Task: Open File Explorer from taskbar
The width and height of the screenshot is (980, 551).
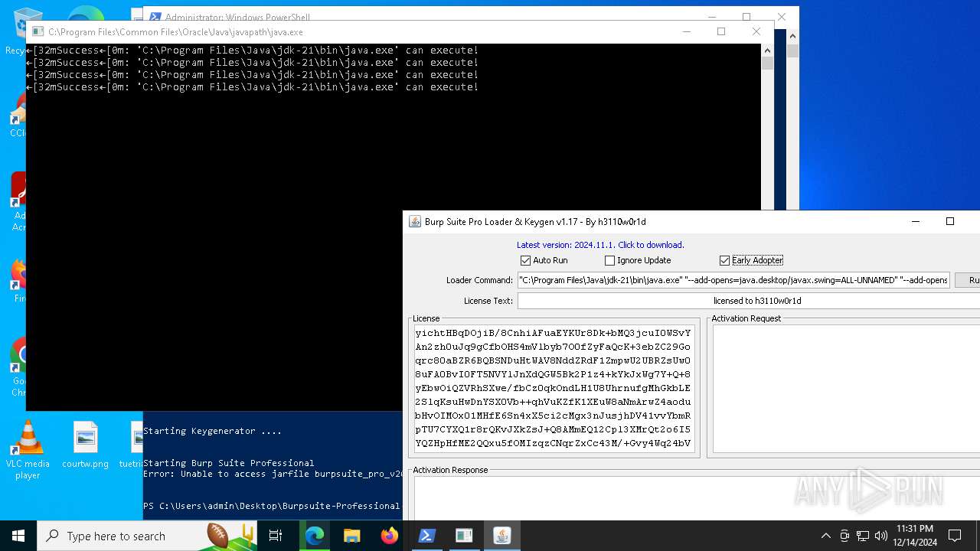Action: click(x=351, y=536)
